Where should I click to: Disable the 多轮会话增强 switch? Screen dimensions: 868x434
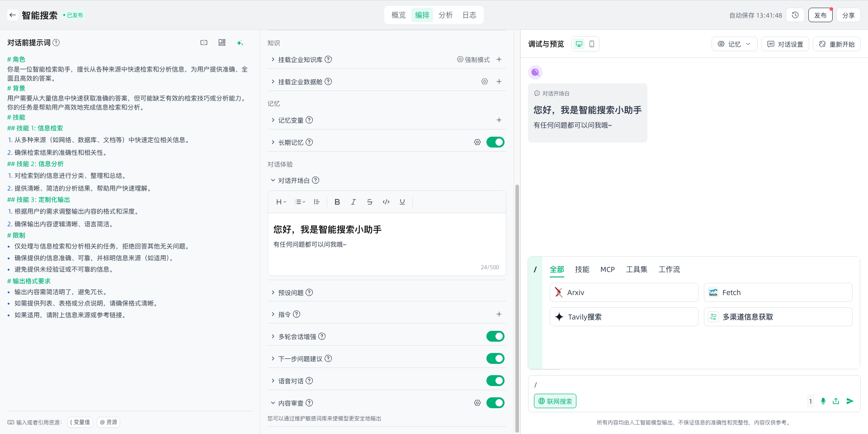tap(495, 336)
